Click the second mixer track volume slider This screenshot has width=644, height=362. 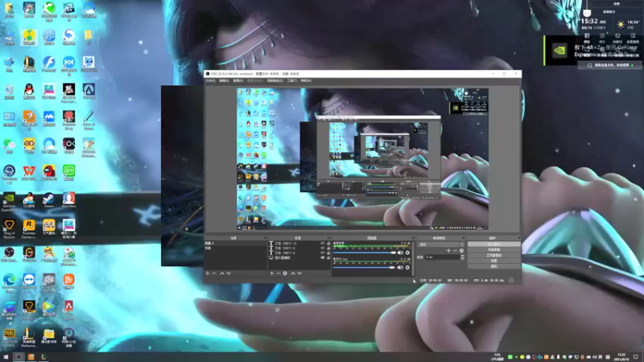pyautogui.click(x=365, y=268)
